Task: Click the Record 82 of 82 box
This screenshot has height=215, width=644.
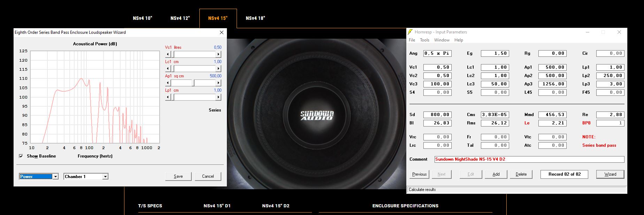Action: click(x=564, y=174)
